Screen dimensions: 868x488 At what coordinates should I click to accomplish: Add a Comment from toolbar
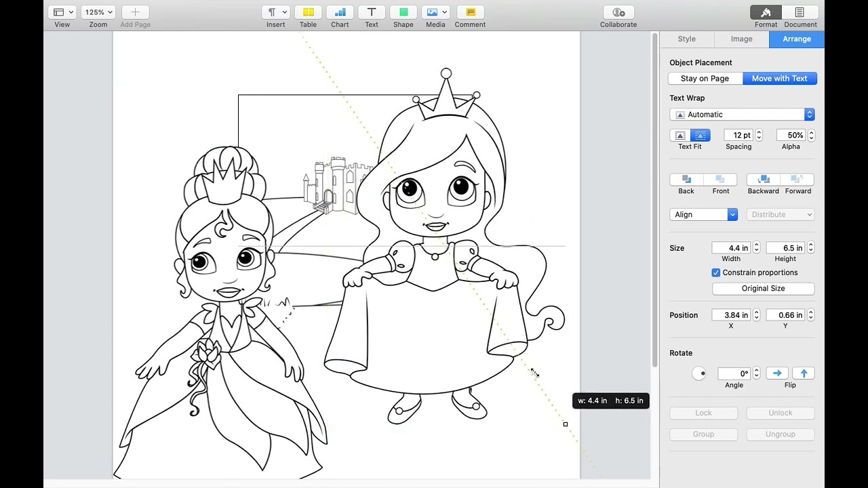coord(470,12)
